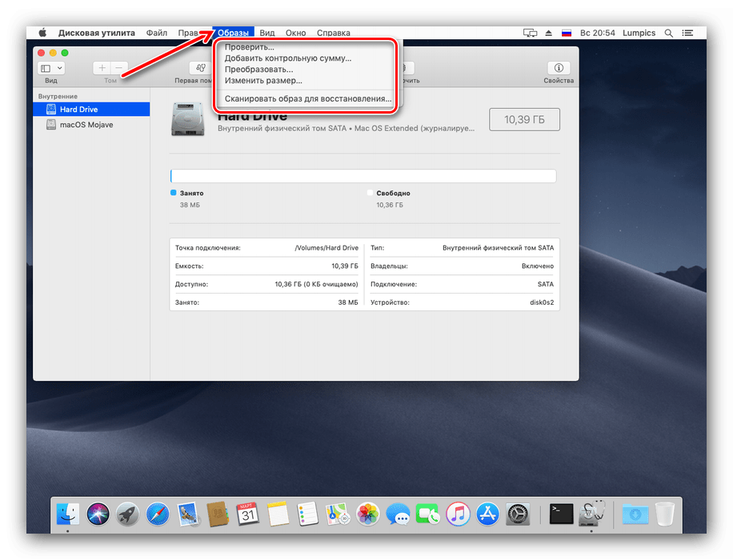Image resolution: width=733 pixels, height=560 pixels.
Task: Toggle Spotlight search in the menu bar
Action: [668, 33]
